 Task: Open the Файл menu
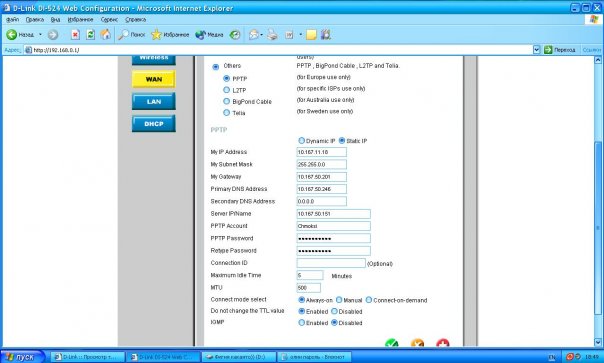point(12,19)
